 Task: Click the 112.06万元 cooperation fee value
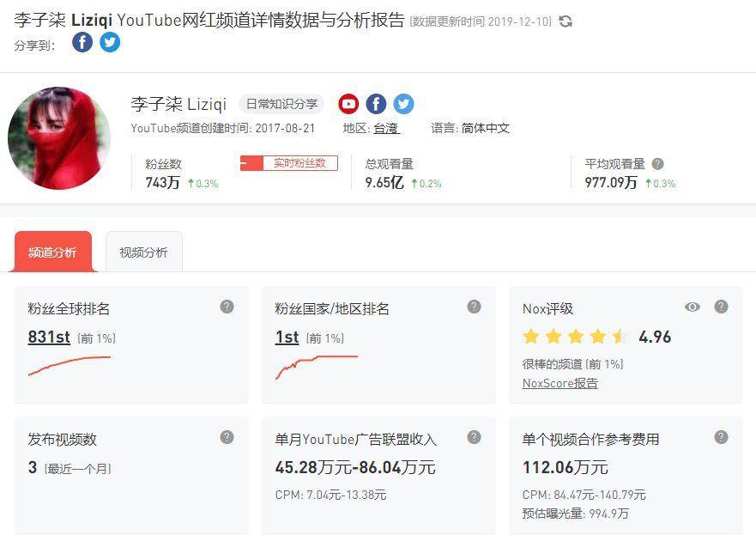pos(565,467)
